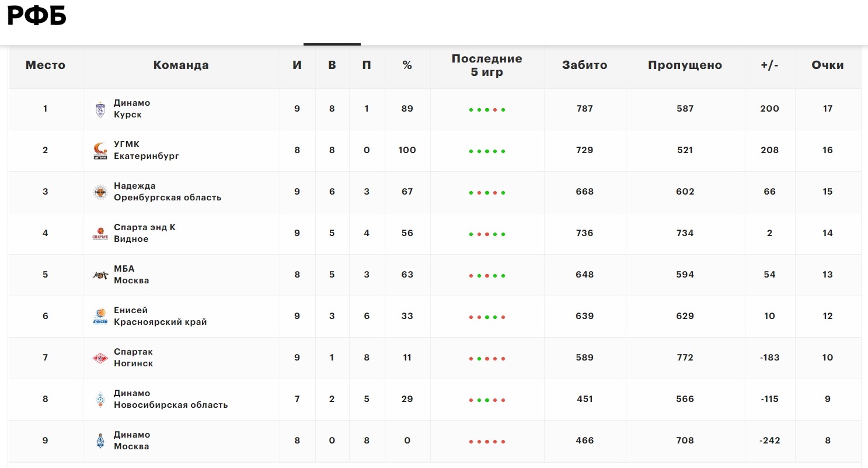Click the Последние 5 игр column header
The width and height of the screenshot is (868, 468).
[487, 65]
